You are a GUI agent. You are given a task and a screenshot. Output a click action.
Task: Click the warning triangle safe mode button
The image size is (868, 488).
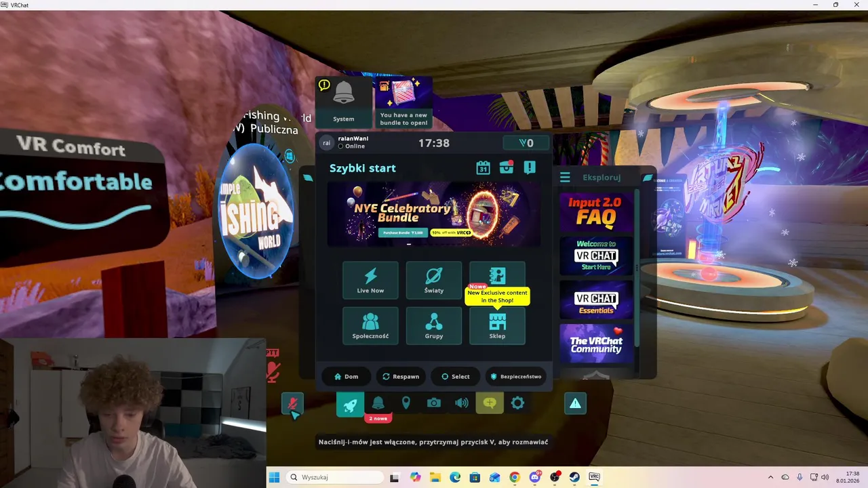pos(575,404)
